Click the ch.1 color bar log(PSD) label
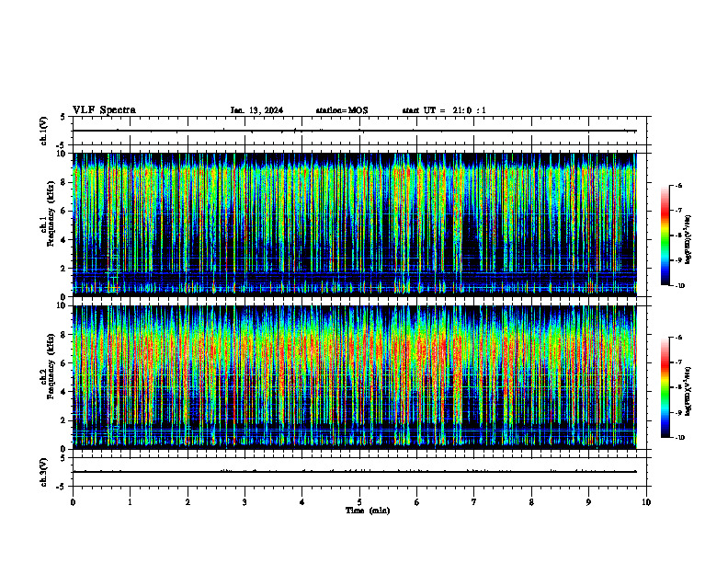This screenshot has width=728, height=563. (x=688, y=240)
